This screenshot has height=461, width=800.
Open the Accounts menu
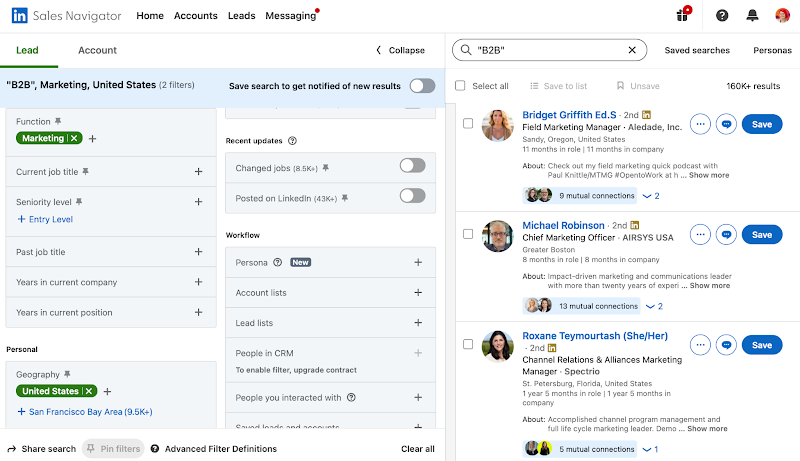click(195, 16)
